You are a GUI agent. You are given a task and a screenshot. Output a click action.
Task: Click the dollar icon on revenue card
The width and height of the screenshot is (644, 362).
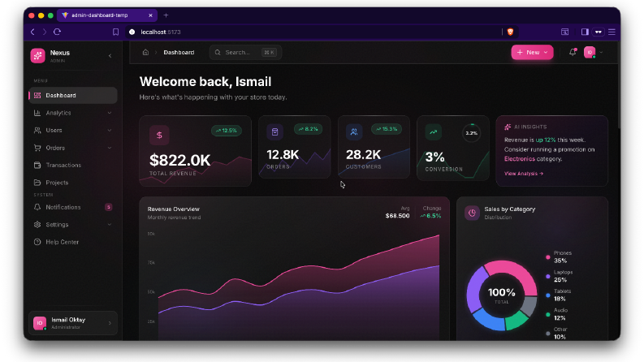tap(159, 135)
